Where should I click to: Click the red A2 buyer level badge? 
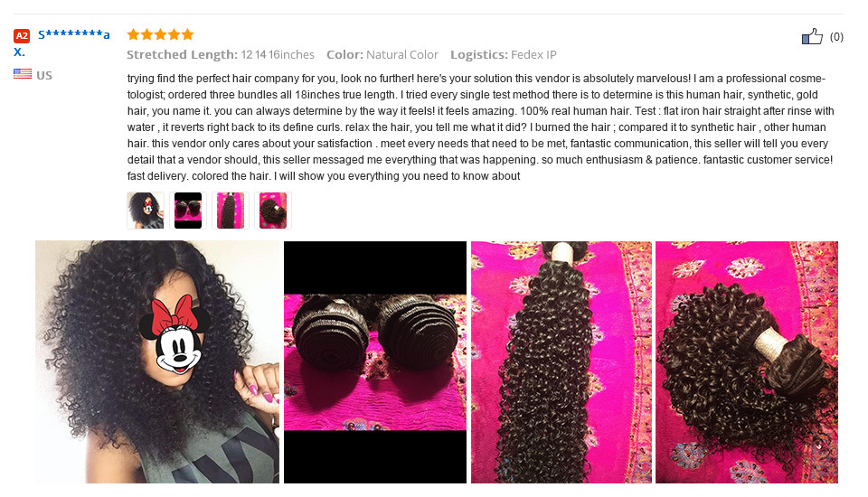pos(22,36)
